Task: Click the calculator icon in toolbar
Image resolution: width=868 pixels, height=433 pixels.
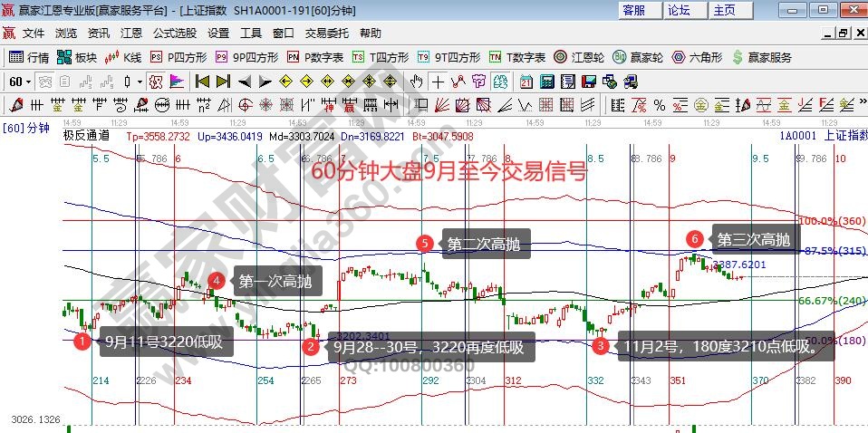Action: tap(547, 81)
